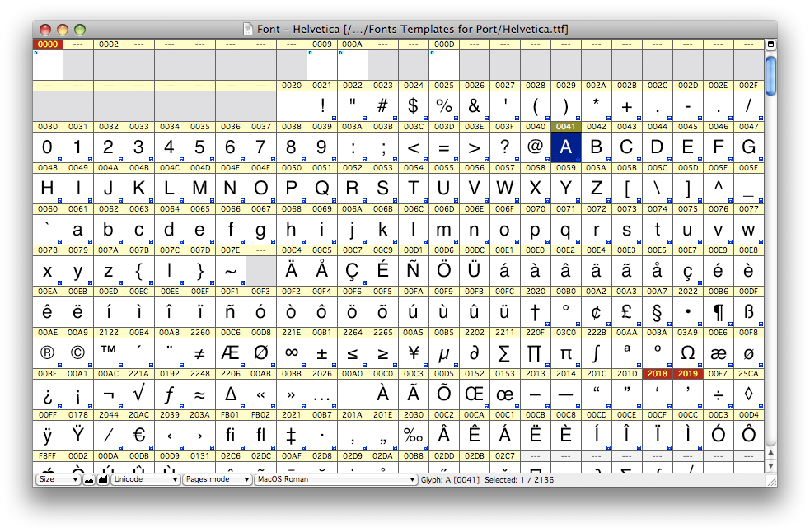
Task: Click the larger cell size mountain icon
Action: coord(103,480)
